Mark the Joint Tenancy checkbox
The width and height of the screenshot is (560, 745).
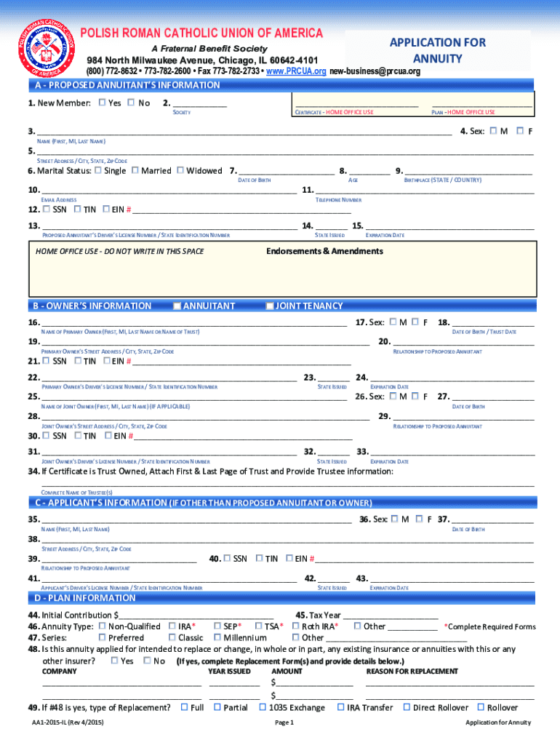(270, 306)
